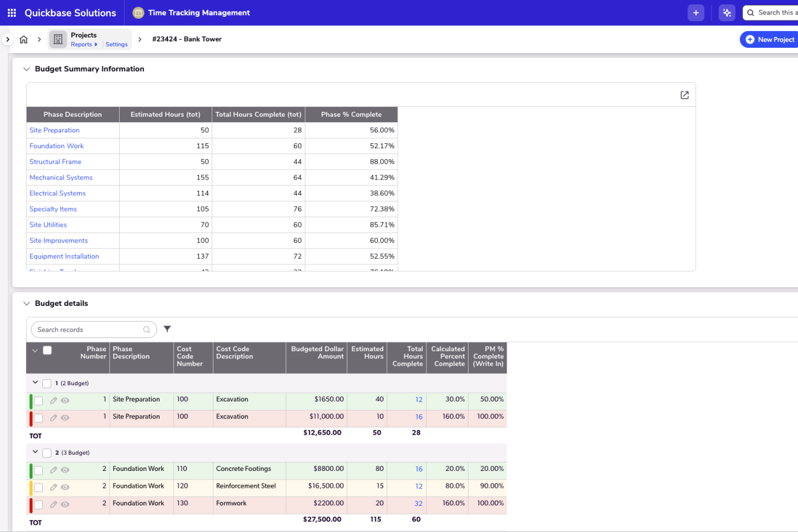Check the group 1 (2 Budget) checkbox
798x532 pixels.
pos(47,383)
